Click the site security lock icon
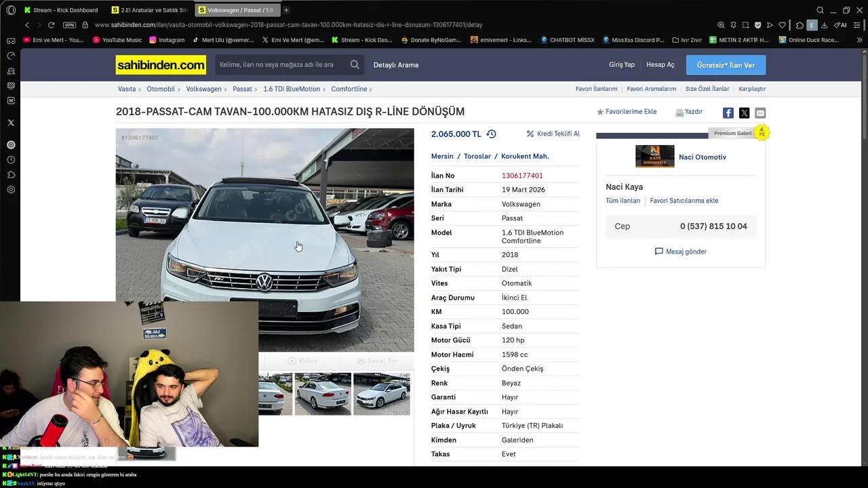The height and width of the screenshot is (488, 868). pyautogui.click(x=85, y=25)
